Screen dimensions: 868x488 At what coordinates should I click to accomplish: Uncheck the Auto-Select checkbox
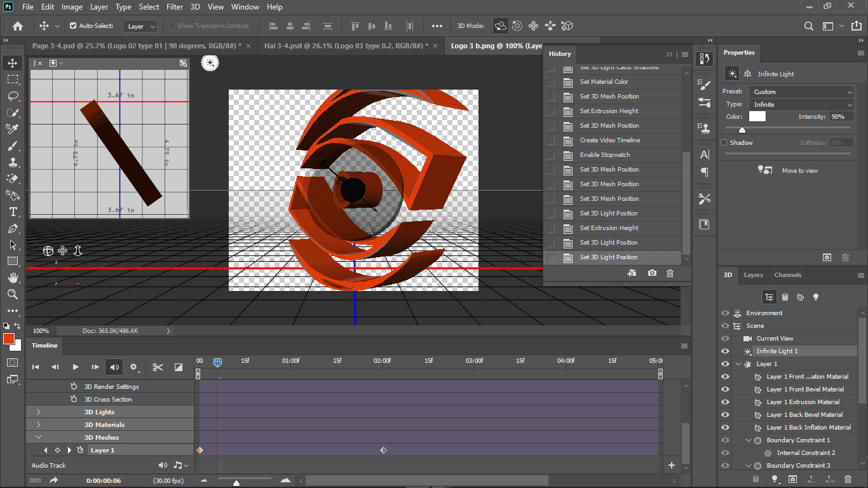(x=73, y=26)
